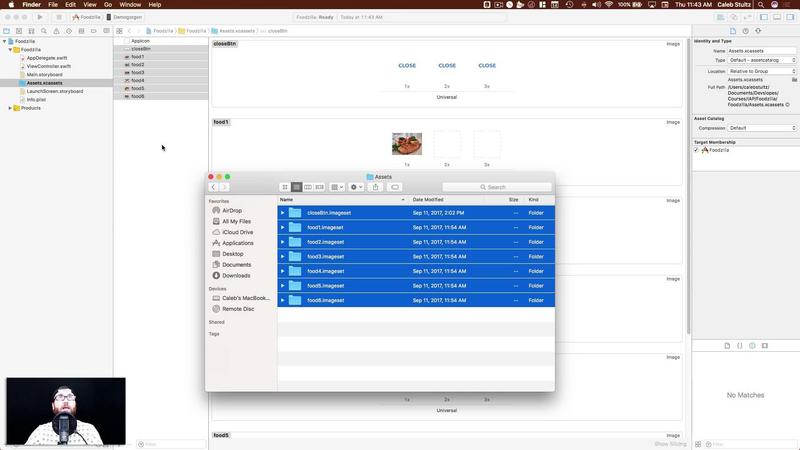Screen dimensions: 800x450
Task: Open the Type dropdown in File inspector
Action: click(762, 60)
